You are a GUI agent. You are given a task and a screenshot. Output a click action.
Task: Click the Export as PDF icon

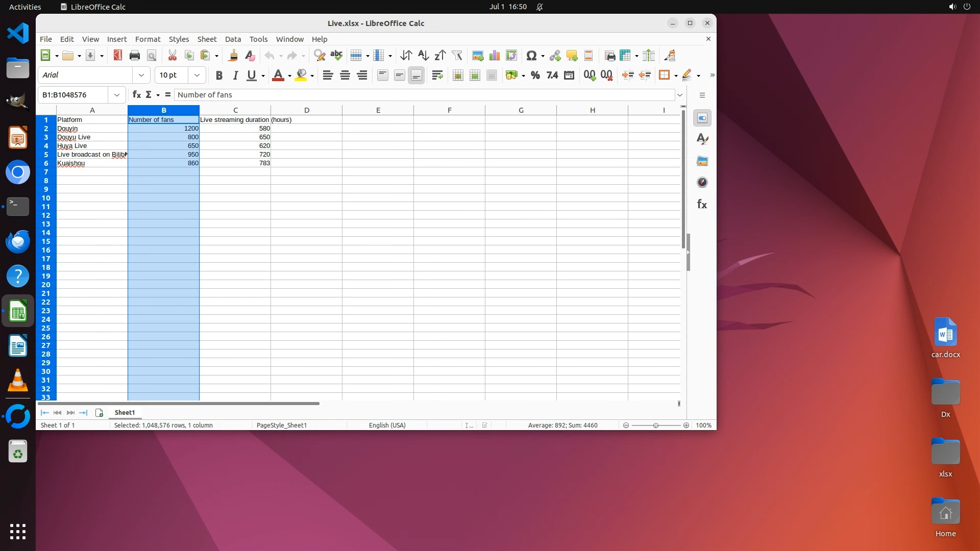click(118, 56)
